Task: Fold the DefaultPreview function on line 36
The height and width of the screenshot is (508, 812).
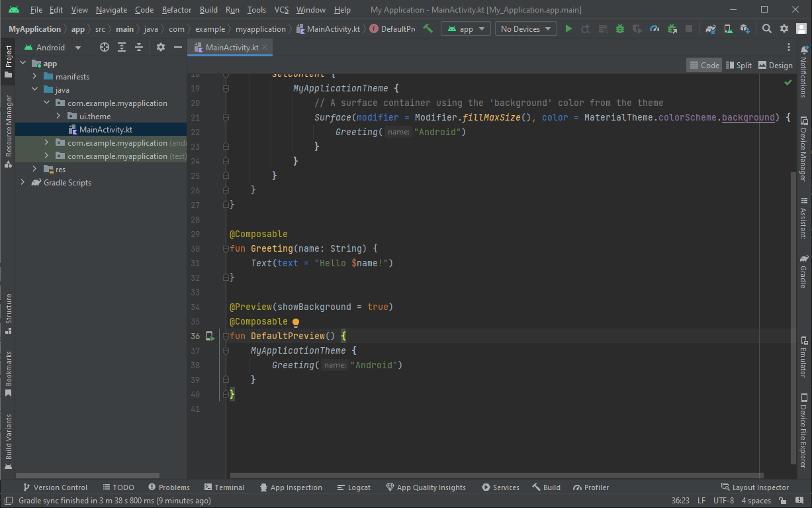Action: point(226,336)
